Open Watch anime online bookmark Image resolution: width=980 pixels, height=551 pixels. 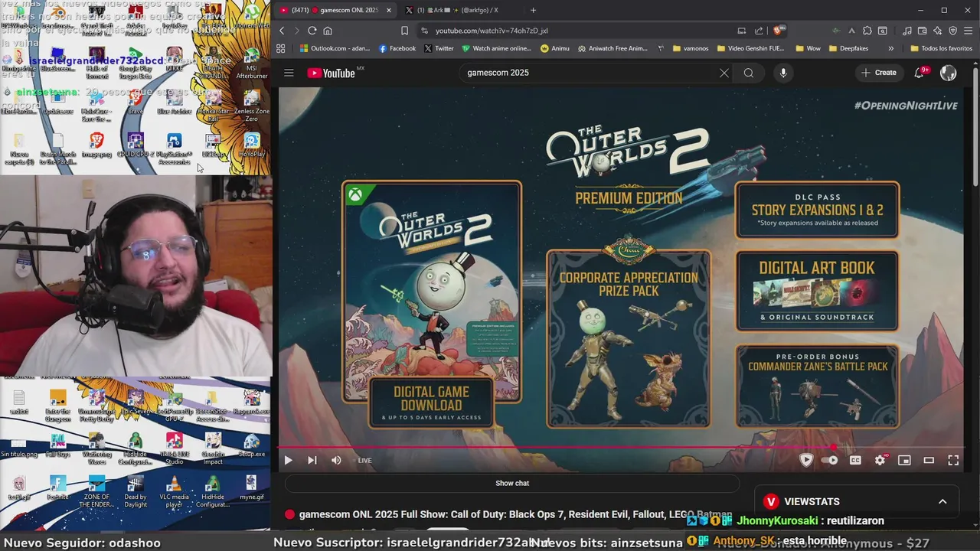tap(496, 48)
